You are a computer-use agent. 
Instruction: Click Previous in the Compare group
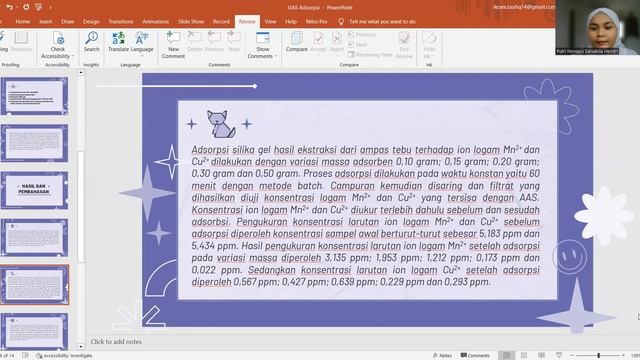[x=362, y=35]
